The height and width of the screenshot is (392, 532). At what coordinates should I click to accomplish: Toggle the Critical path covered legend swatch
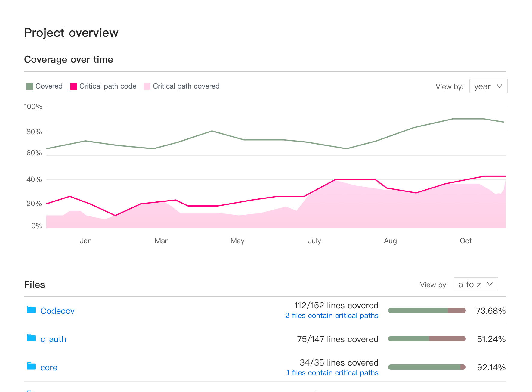click(147, 86)
